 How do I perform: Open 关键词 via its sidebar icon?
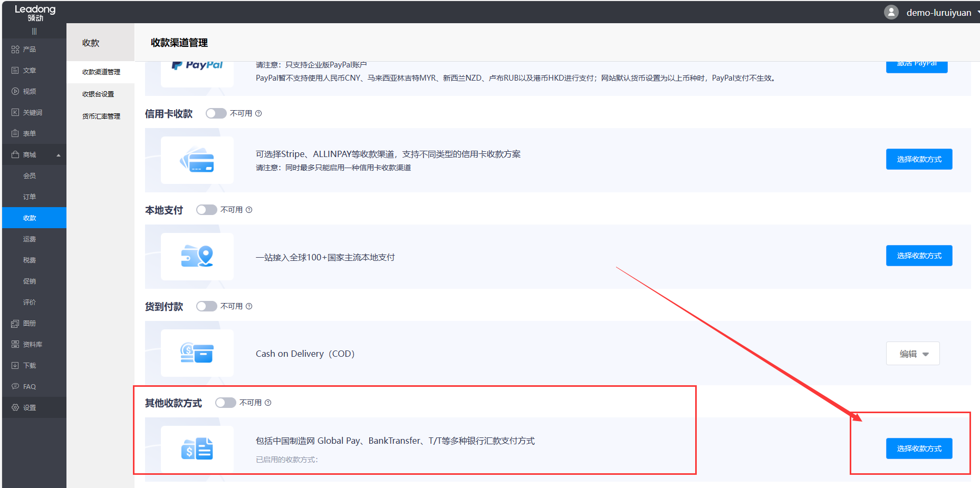(15, 112)
